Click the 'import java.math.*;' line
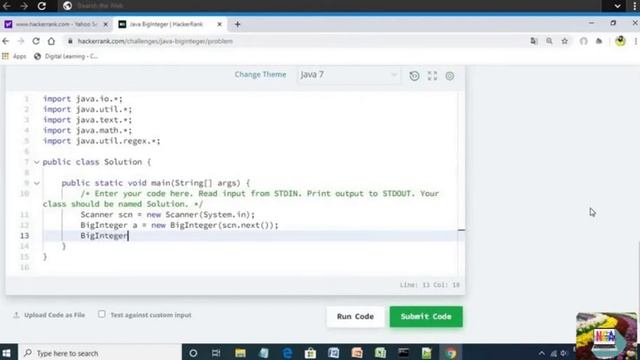The width and height of the screenshot is (640, 360). [x=87, y=130]
